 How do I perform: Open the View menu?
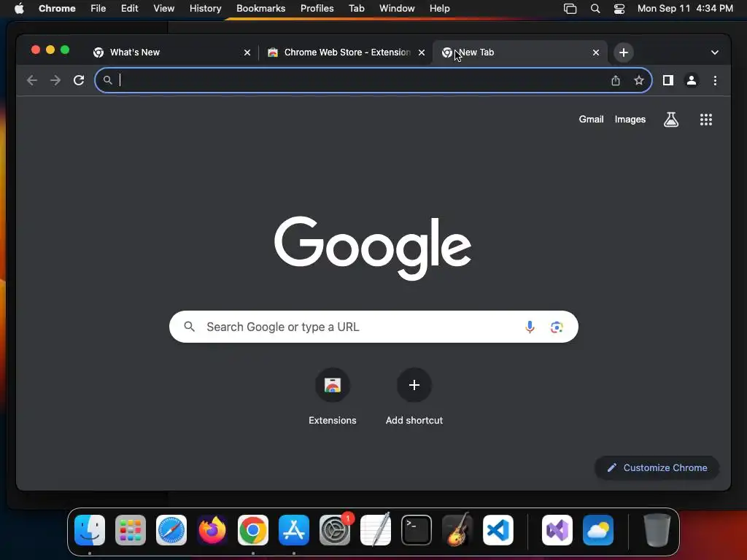[x=163, y=9]
